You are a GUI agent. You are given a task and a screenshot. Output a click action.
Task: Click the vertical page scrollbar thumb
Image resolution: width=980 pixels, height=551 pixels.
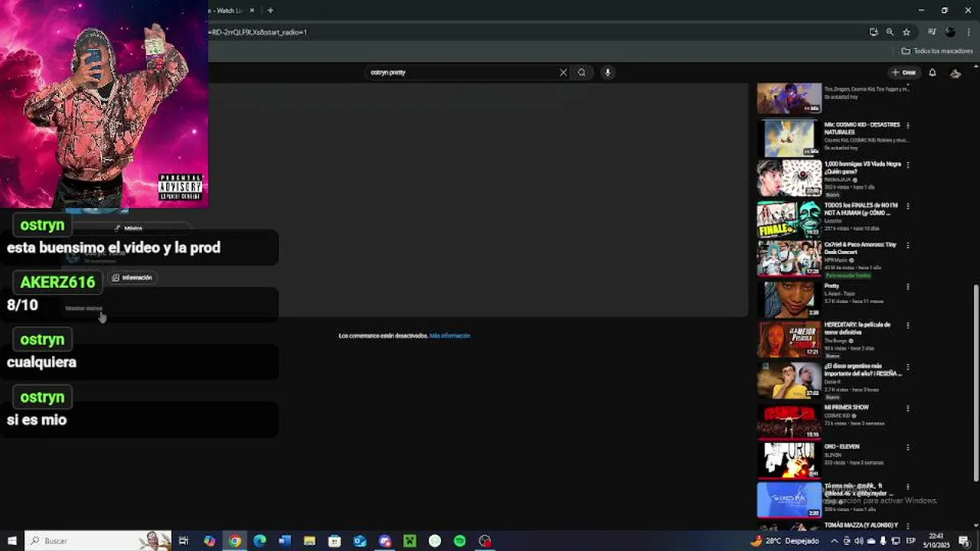975,383
